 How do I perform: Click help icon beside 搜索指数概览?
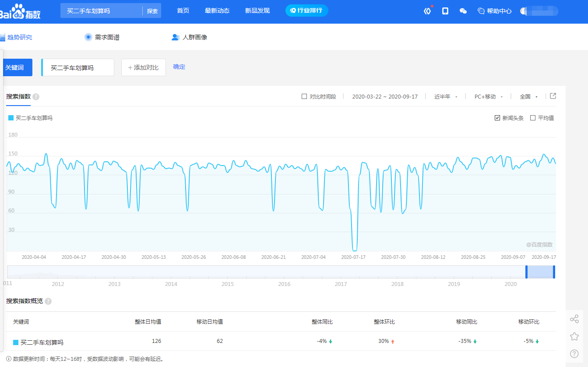pyautogui.click(x=48, y=301)
